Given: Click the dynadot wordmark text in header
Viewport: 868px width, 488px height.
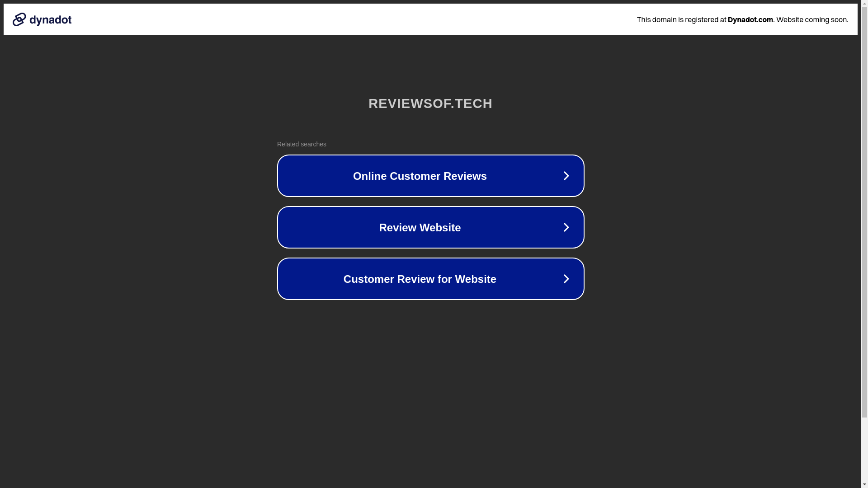Looking at the screenshot, I should pos(51,20).
